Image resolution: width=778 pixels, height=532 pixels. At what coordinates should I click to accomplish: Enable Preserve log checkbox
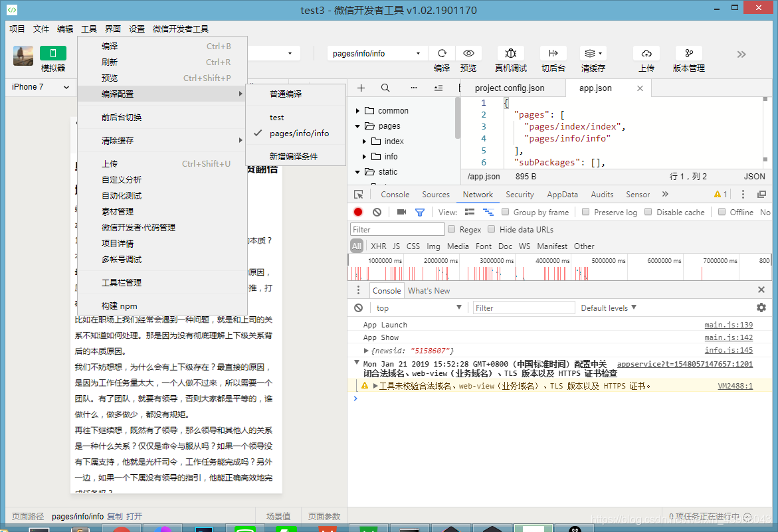(585, 212)
